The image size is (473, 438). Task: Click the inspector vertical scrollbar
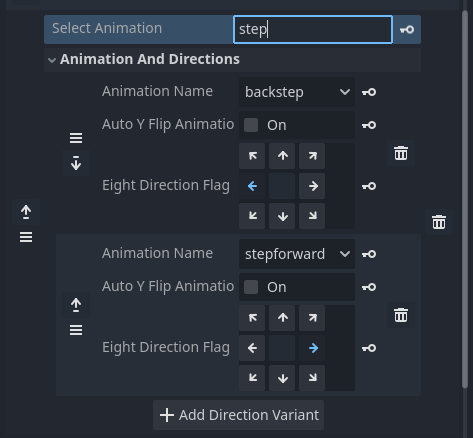pyautogui.click(x=465, y=199)
